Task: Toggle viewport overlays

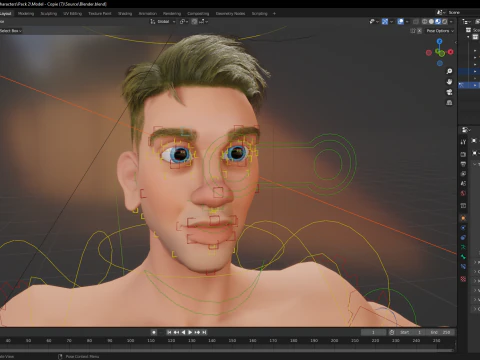Action: 401,22
